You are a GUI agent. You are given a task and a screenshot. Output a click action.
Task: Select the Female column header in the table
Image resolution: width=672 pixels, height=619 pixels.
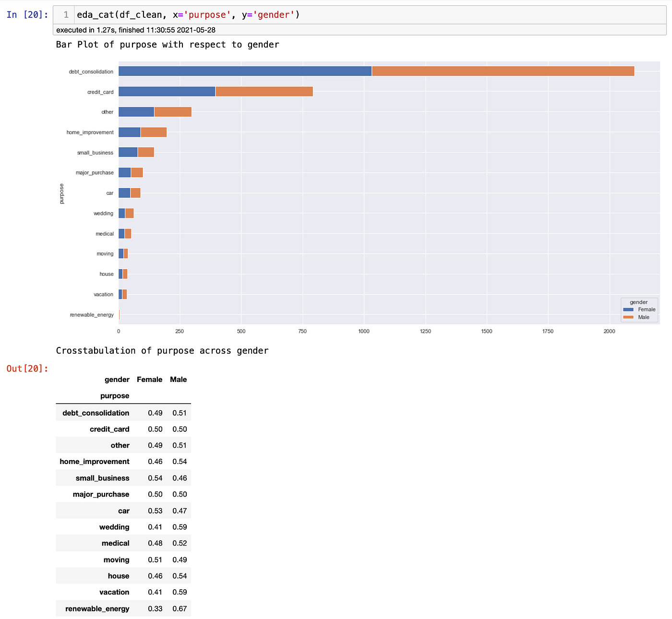[149, 379]
